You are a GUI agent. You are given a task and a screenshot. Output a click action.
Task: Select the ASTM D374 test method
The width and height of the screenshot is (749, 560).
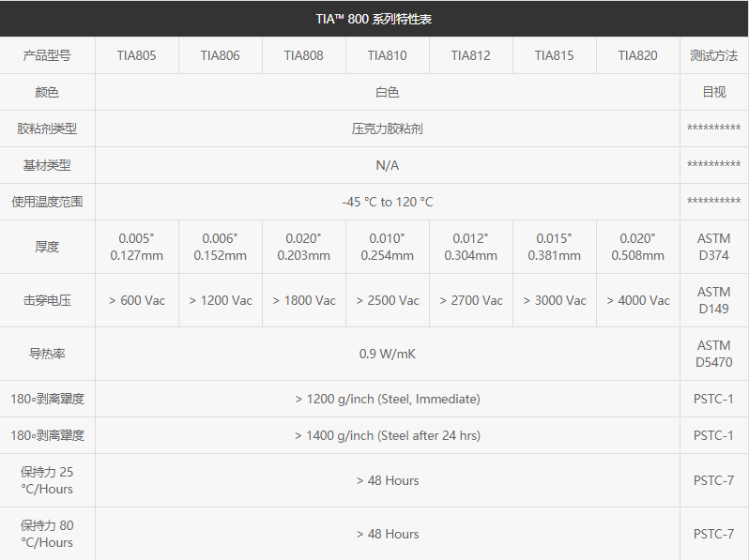click(713, 247)
